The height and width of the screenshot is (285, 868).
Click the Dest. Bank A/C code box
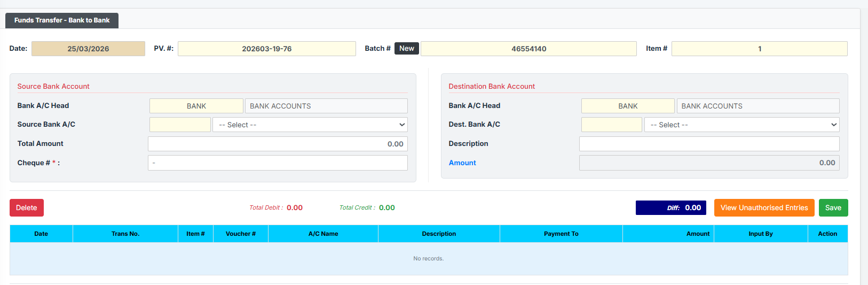(x=611, y=125)
